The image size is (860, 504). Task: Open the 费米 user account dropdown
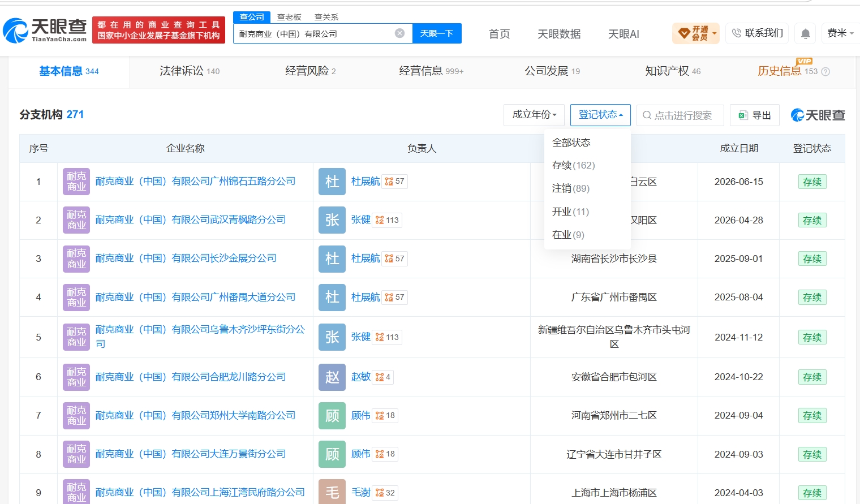click(x=840, y=33)
